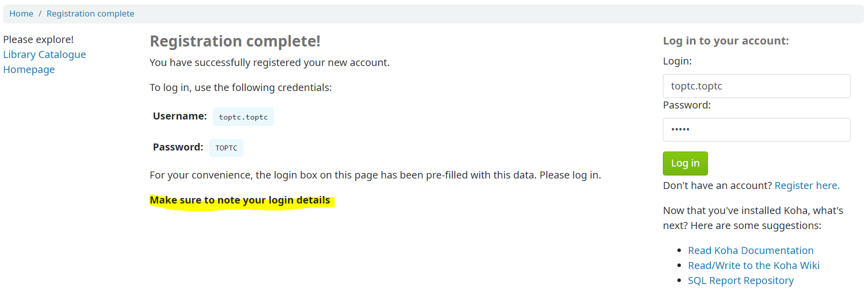Select the TOPTC password code box
868x291 pixels.
[226, 148]
